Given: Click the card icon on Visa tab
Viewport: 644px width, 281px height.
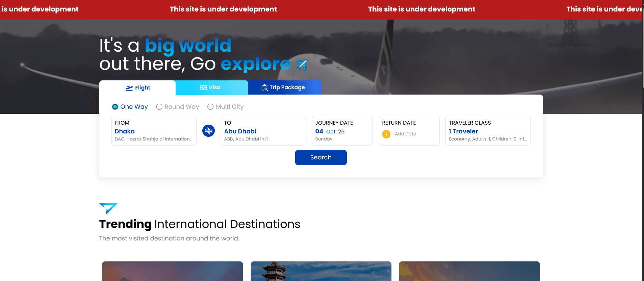Looking at the screenshot, I should coord(203,87).
